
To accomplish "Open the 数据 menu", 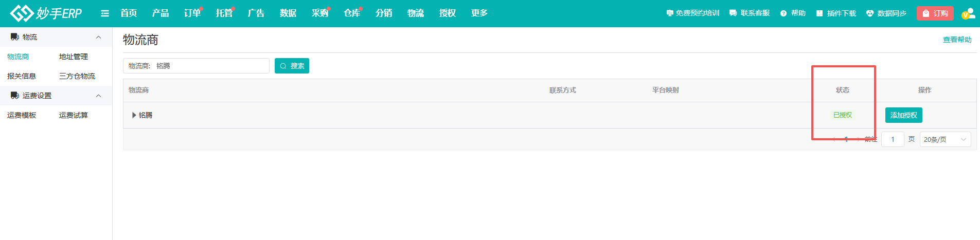I will pyautogui.click(x=288, y=13).
